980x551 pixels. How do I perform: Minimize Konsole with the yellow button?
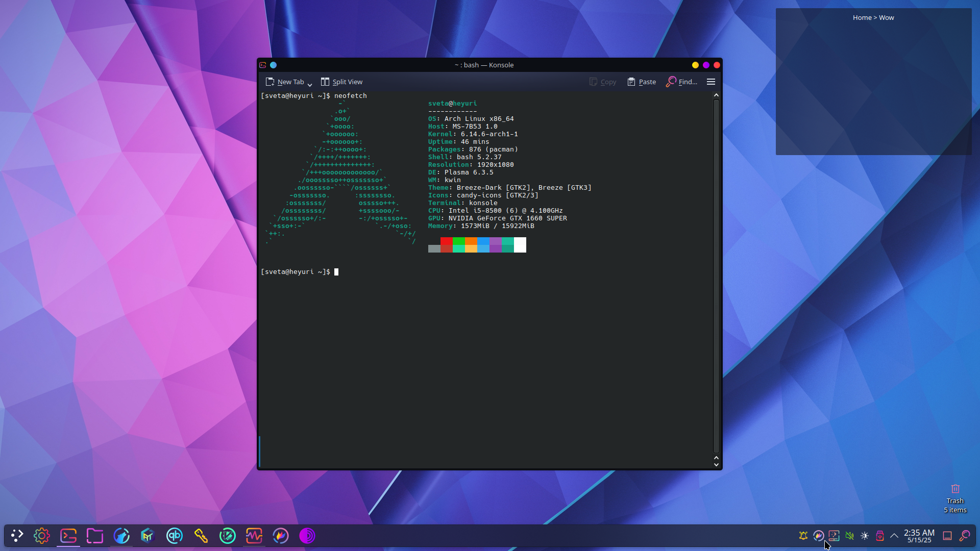[695, 65]
